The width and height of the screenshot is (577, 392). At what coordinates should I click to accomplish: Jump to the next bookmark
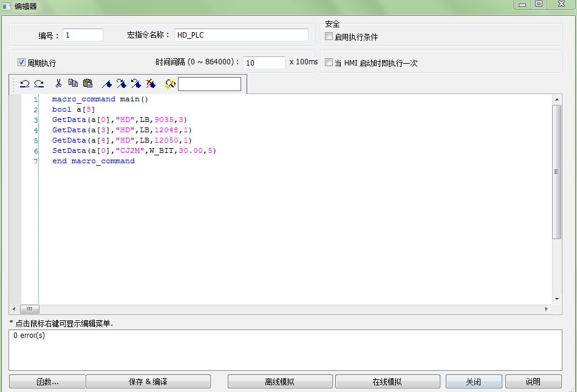click(121, 84)
